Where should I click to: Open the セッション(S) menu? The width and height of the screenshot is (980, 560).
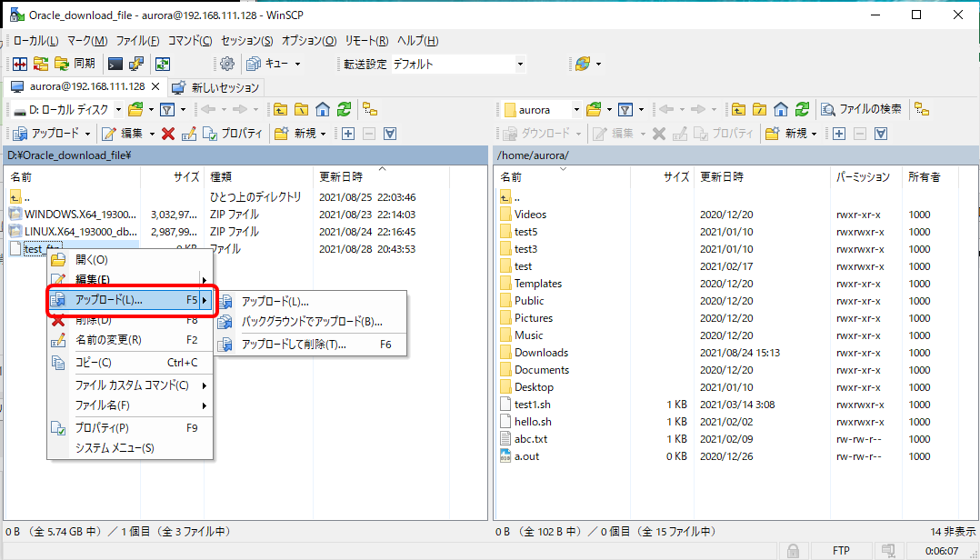[x=247, y=41]
